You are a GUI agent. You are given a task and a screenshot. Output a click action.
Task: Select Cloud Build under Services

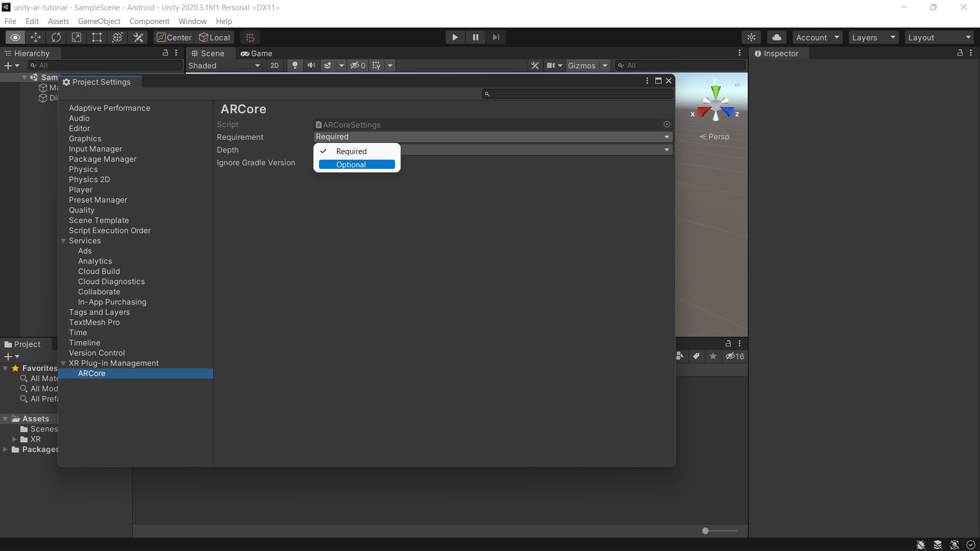[99, 271]
